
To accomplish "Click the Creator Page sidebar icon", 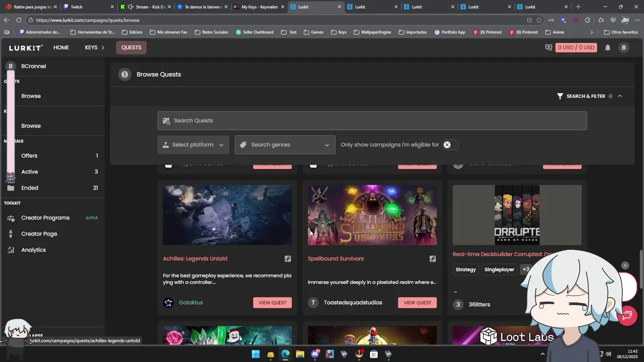I will [x=11, y=234].
